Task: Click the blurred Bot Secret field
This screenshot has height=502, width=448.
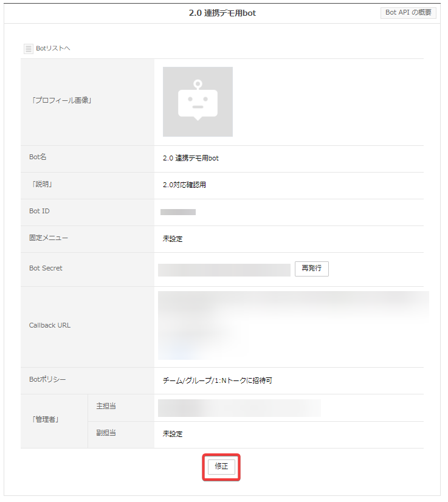Action: [x=224, y=269]
